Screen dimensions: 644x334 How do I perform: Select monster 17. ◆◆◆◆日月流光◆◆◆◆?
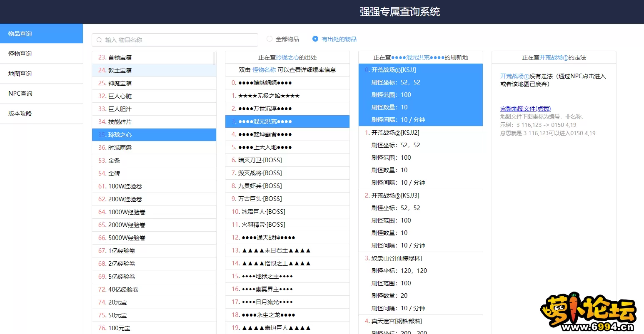coord(287,302)
